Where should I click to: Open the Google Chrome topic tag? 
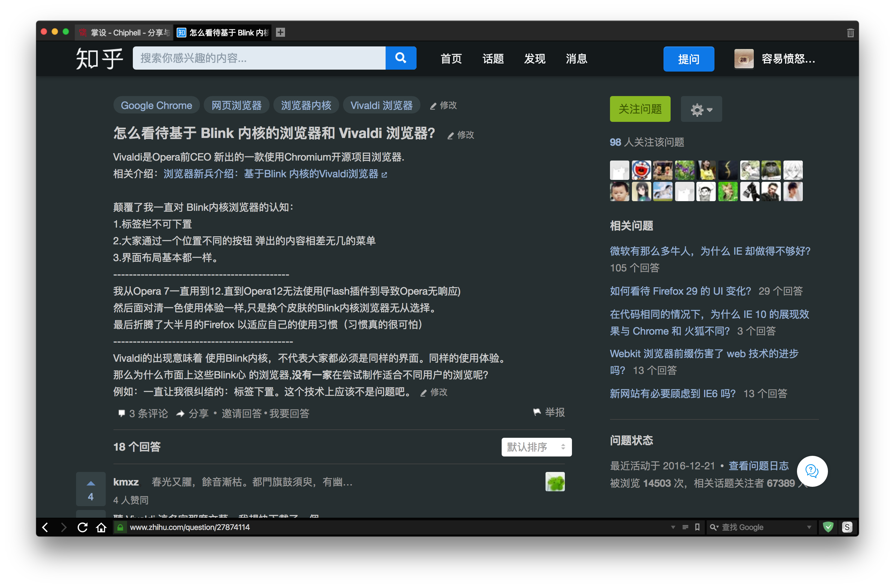[x=156, y=105]
